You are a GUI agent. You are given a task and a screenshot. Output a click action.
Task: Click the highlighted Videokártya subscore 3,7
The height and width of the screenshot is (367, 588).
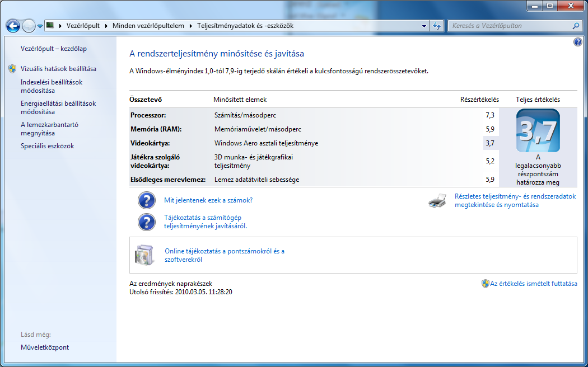pos(491,143)
